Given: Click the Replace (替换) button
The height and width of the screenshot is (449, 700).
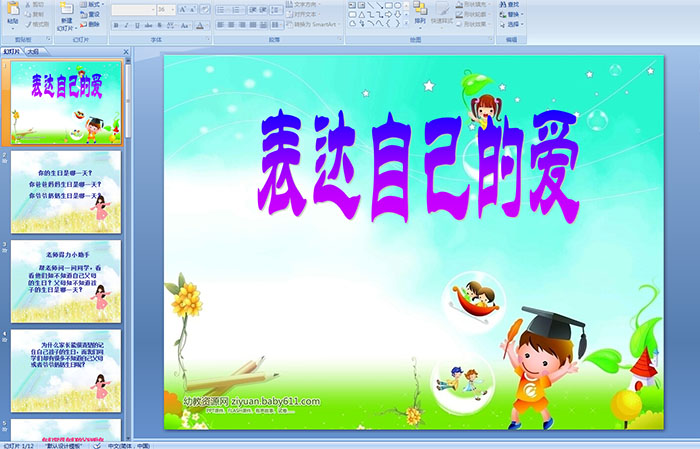Looking at the screenshot, I should point(512,14).
